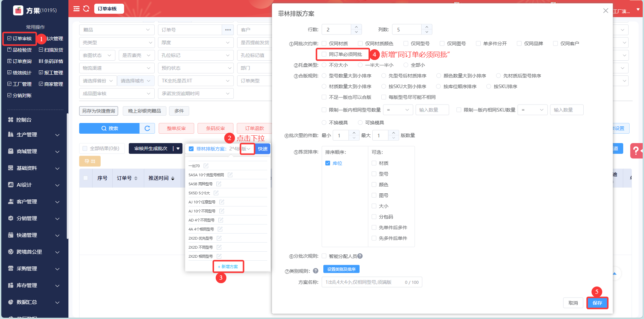Click the 设置类别及排序 button
Screen dimensions: 644x319
(341, 269)
